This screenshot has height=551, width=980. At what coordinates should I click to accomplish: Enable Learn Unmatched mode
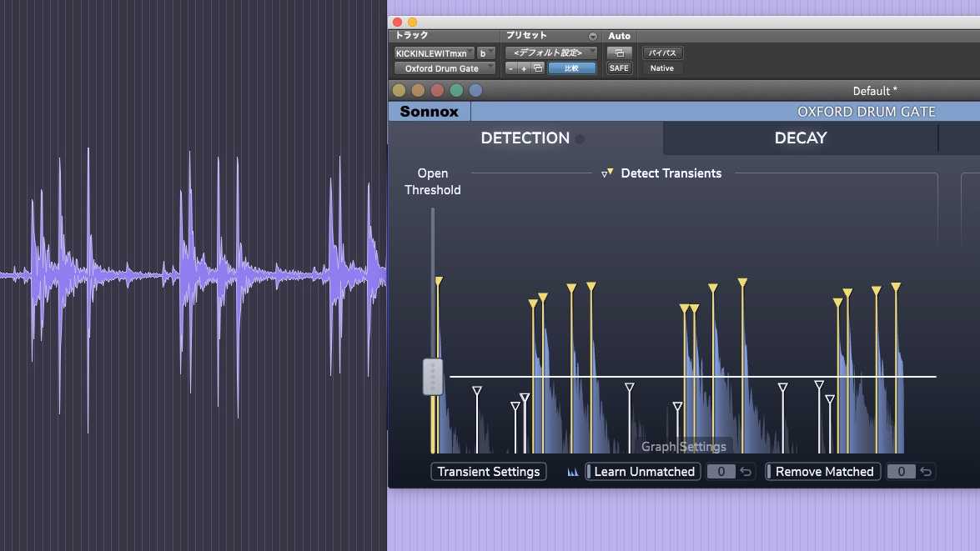[643, 472]
